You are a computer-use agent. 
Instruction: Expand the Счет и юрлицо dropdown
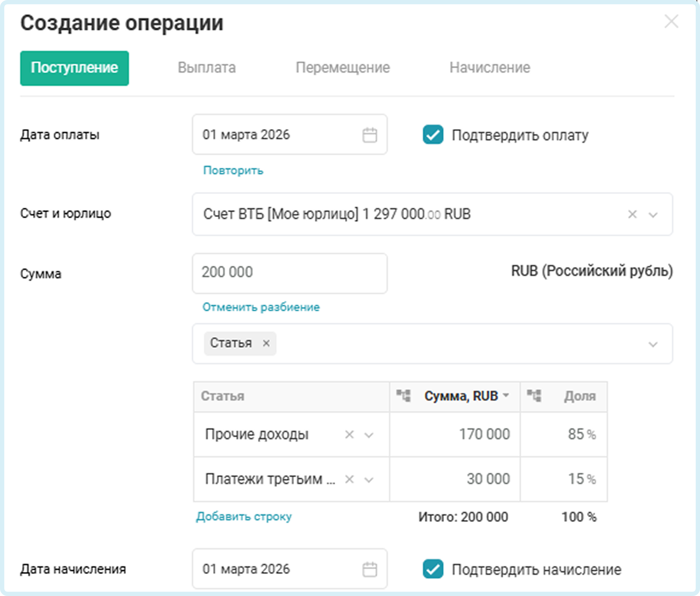coord(653,215)
